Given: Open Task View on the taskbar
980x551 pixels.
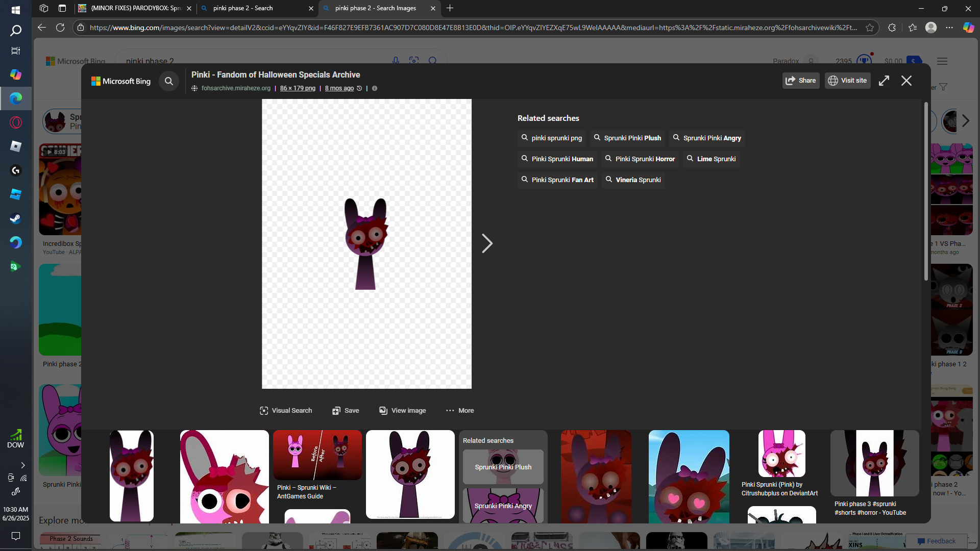Looking at the screenshot, I should [x=15, y=51].
